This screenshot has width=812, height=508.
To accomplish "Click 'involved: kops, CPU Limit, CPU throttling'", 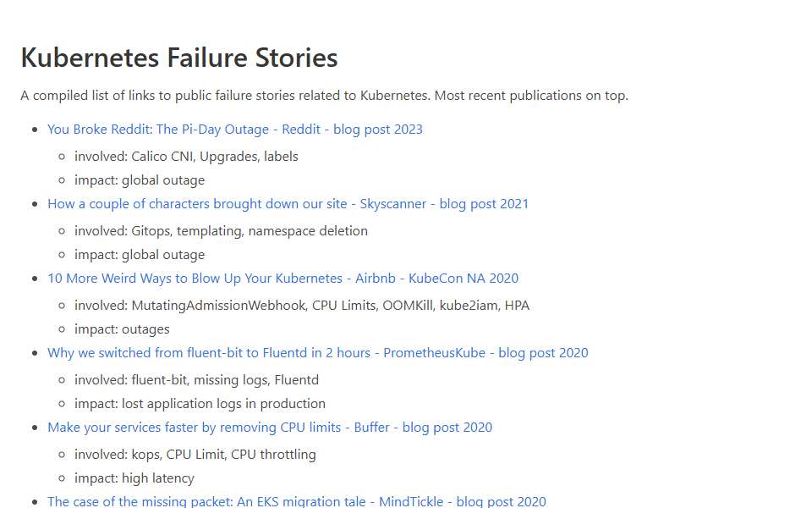I will (x=195, y=456).
